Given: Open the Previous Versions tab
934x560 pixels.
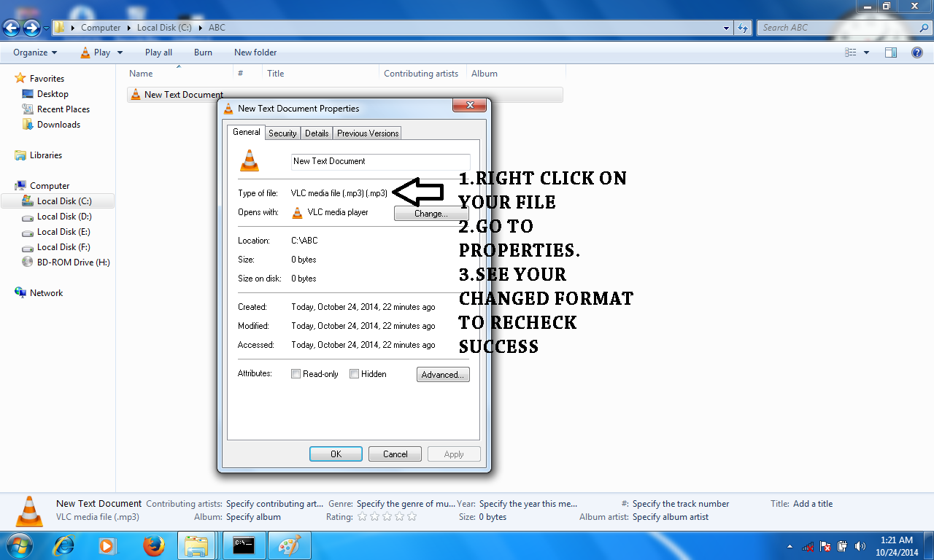Looking at the screenshot, I should pyautogui.click(x=367, y=133).
